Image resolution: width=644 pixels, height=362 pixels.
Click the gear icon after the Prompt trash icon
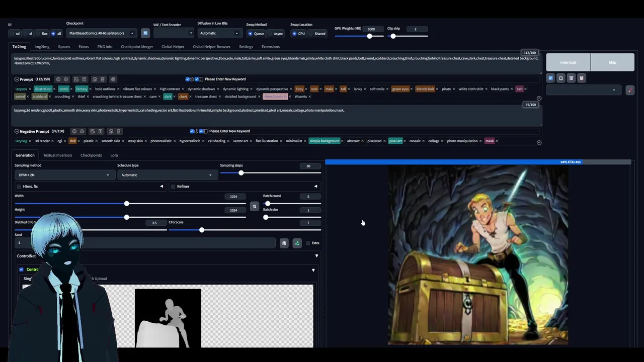(113, 79)
